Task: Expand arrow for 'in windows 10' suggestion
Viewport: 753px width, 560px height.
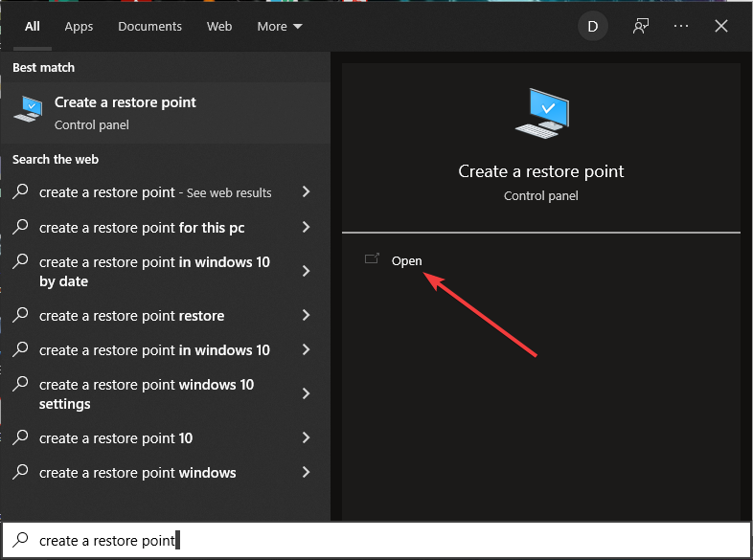Action: [306, 349]
